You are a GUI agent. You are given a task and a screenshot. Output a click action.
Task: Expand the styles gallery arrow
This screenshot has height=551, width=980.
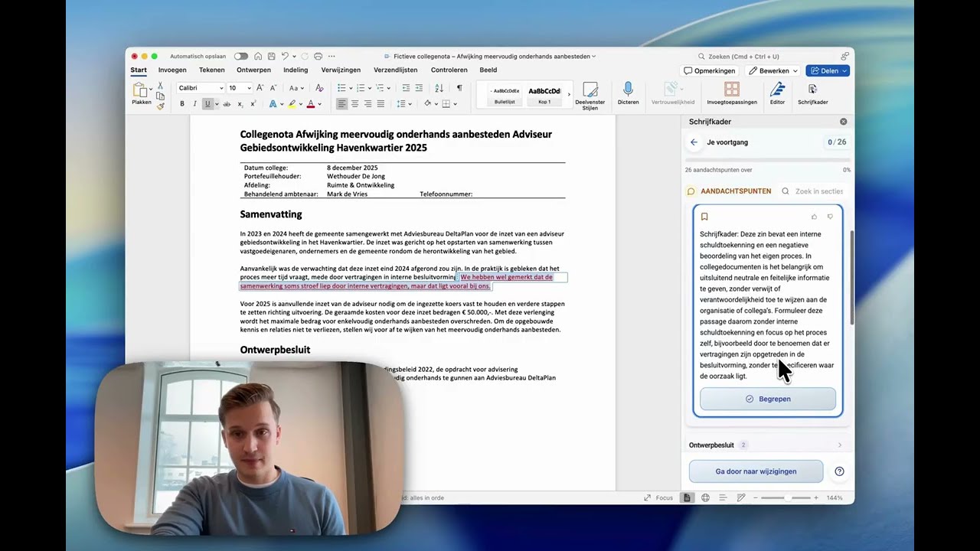(568, 93)
